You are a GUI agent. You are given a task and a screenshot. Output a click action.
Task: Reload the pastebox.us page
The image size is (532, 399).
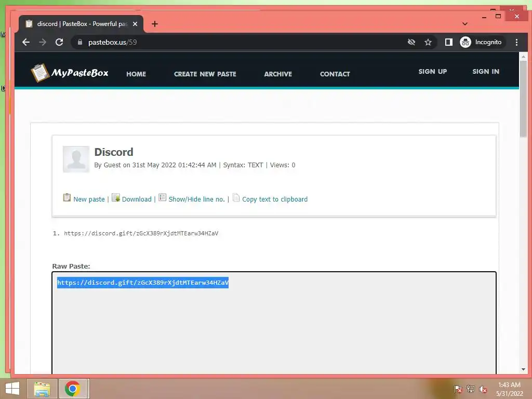[x=59, y=42]
